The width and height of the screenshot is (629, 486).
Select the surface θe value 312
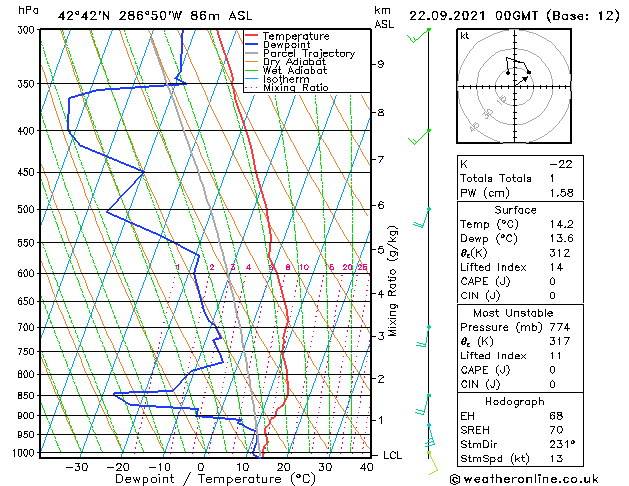tap(560, 253)
